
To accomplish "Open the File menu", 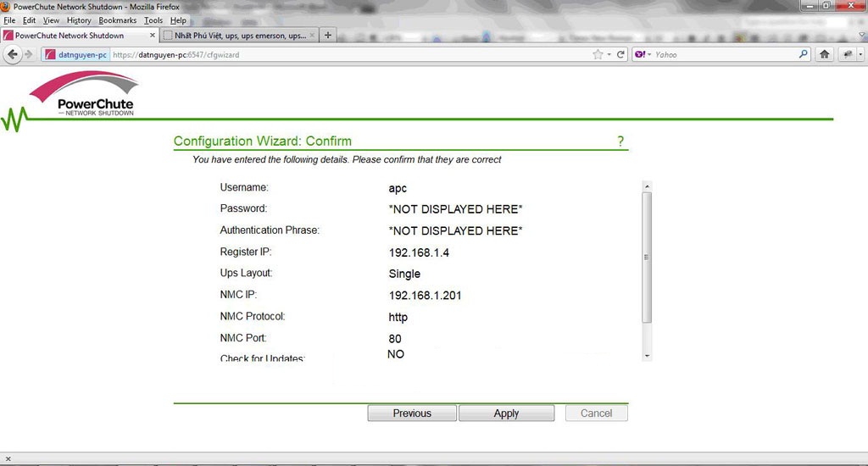I will (9, 20).
